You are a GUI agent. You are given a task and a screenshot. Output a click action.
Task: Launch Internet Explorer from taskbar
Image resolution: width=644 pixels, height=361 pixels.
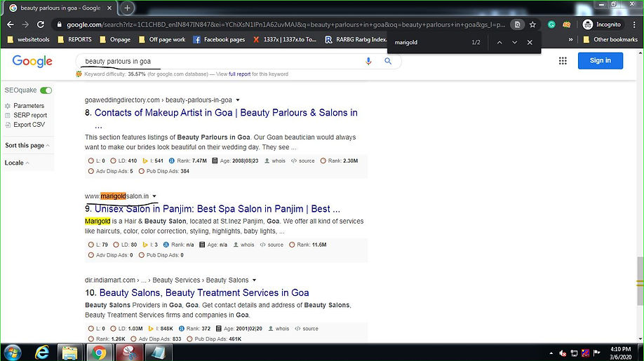41,353
